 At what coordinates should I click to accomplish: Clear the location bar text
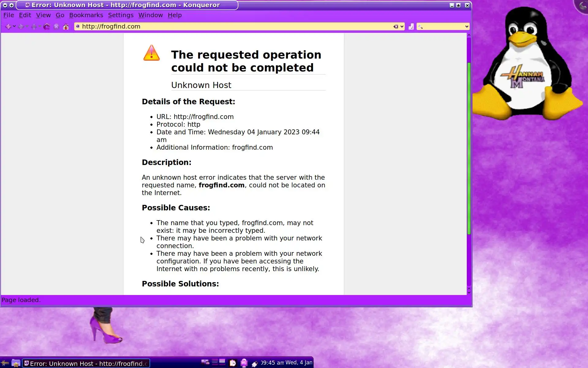click(x=396, y=27)
